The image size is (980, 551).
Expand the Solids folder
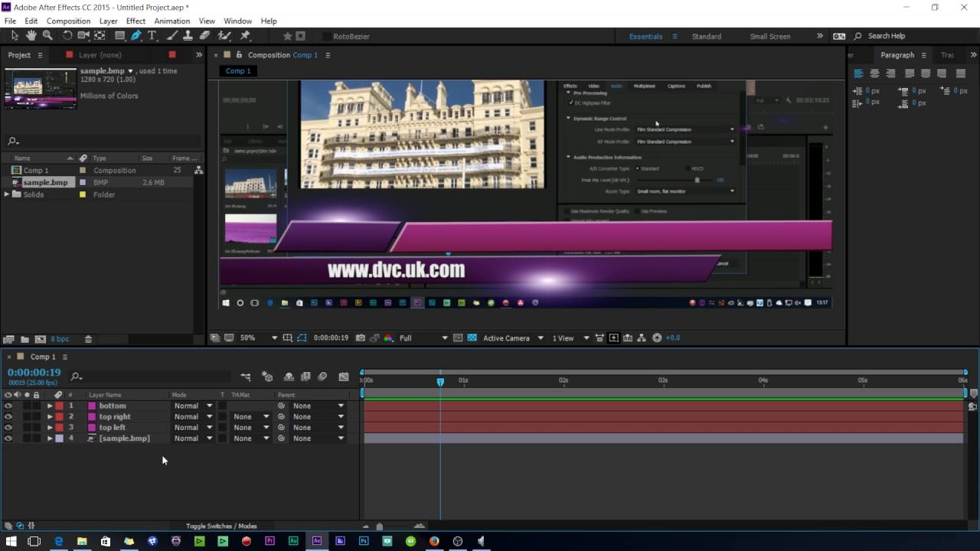(8, 194)
